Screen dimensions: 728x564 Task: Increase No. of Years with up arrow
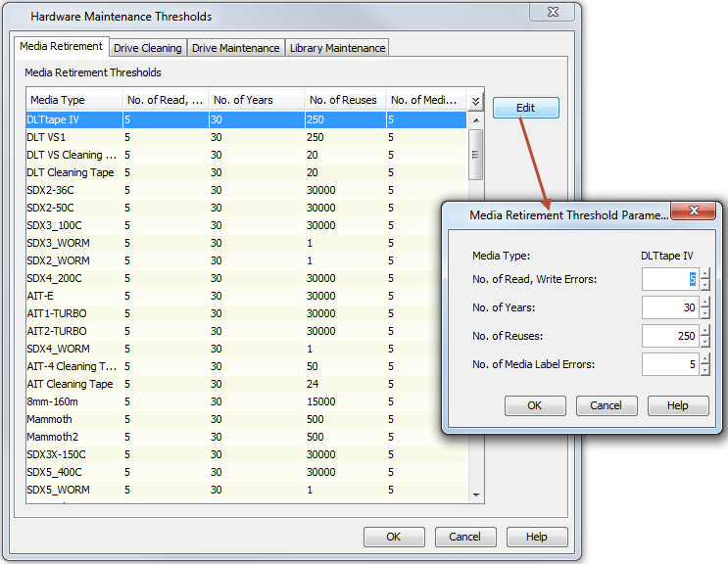704,303
